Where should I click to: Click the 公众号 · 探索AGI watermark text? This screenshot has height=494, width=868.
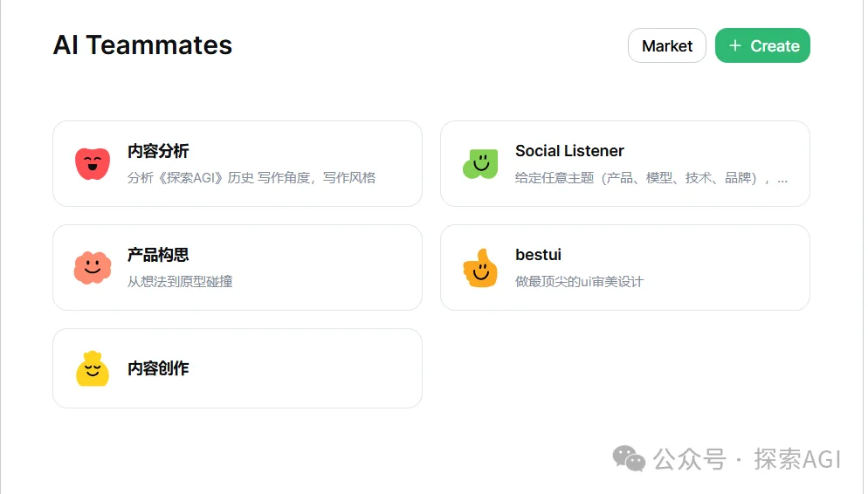747,459
